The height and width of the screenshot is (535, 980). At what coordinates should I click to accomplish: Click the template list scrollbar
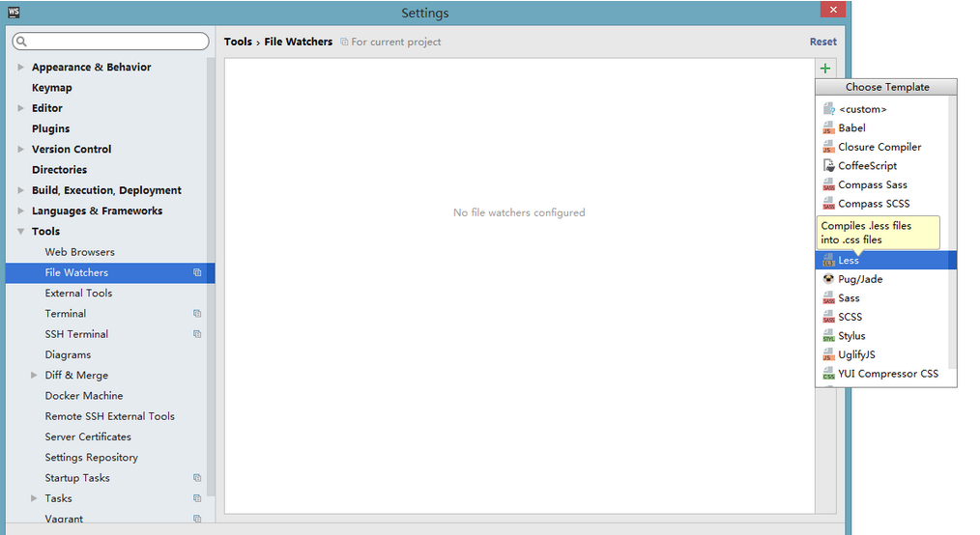point(953,231)
